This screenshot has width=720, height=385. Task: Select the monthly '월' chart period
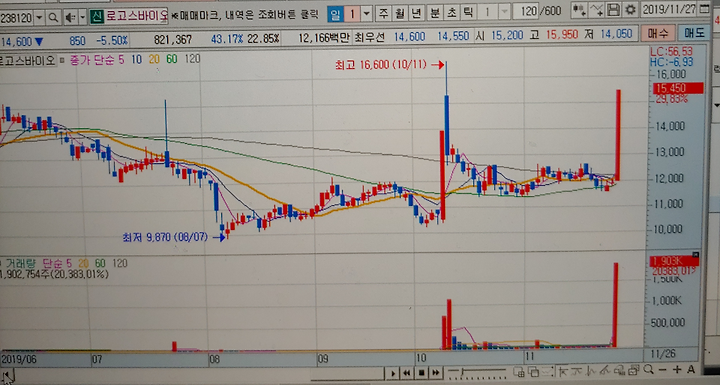(399, 13)
